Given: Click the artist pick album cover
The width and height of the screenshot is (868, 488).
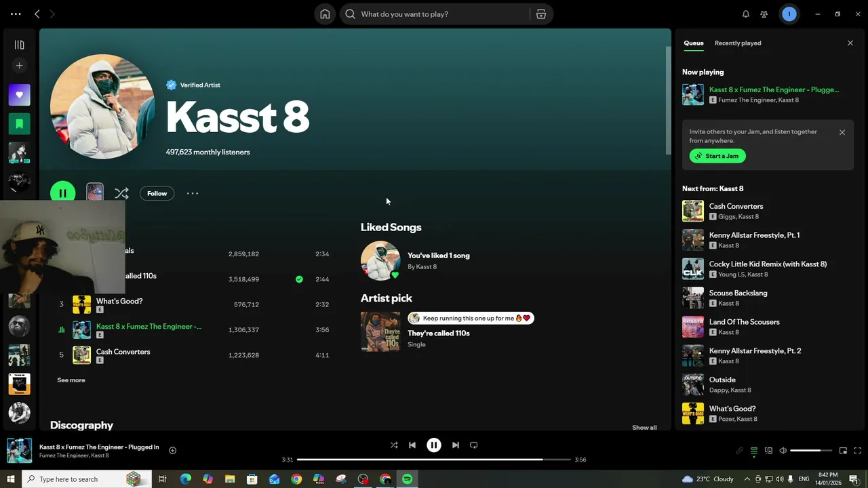Looking at the screenshot, I should click(380, 331).
